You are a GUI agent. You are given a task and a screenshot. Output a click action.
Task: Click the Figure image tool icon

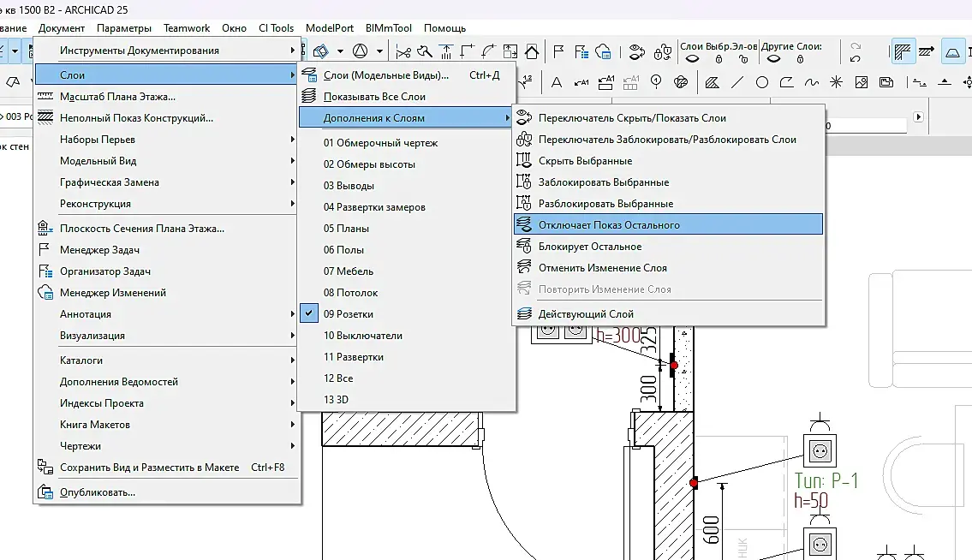862,83
